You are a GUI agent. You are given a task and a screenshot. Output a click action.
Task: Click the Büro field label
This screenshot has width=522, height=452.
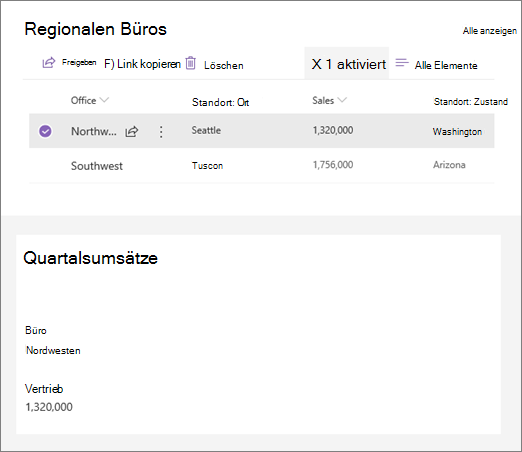point(36,330)
